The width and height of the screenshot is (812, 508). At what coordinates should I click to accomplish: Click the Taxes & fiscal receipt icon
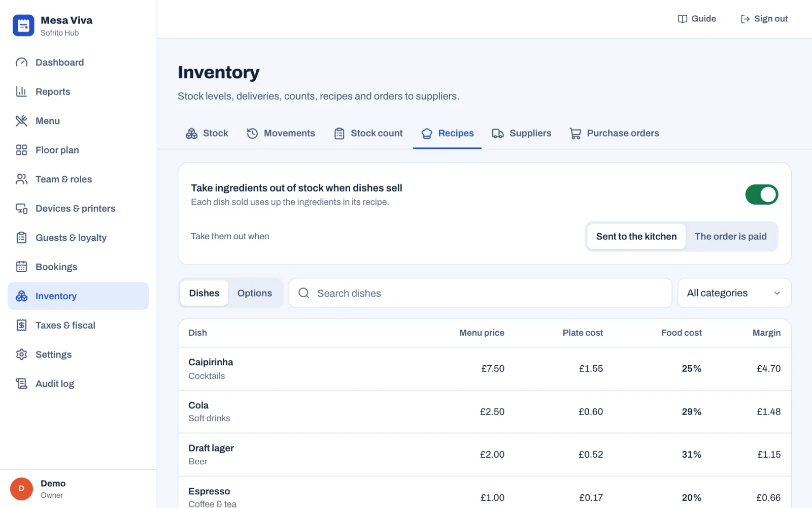pos(21,325)
